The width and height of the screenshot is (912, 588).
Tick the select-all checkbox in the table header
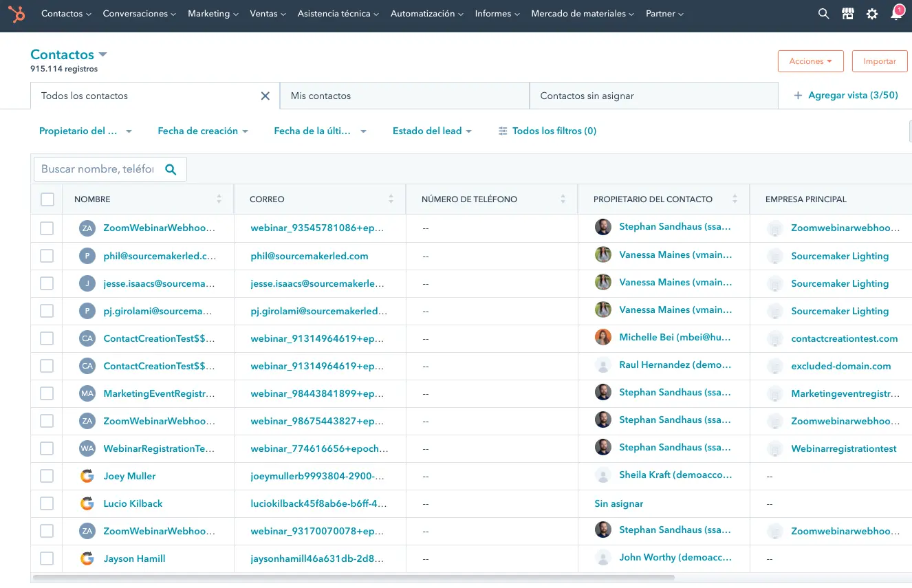coord(47,199)
